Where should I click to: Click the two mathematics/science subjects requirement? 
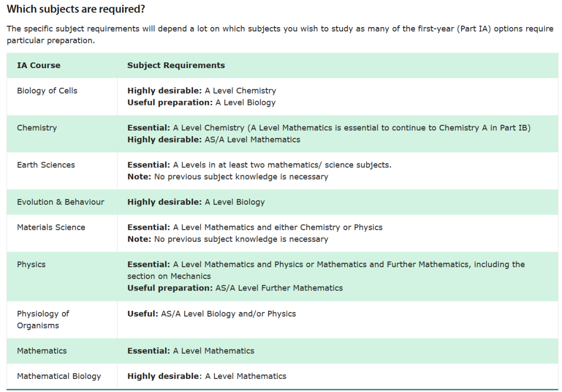259,165
